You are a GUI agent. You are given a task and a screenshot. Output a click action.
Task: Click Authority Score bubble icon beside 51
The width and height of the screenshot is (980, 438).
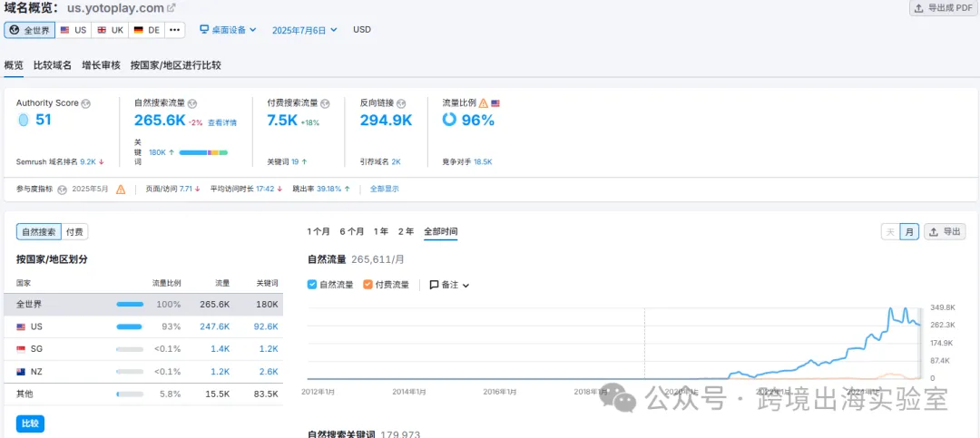tap(24, 120)
